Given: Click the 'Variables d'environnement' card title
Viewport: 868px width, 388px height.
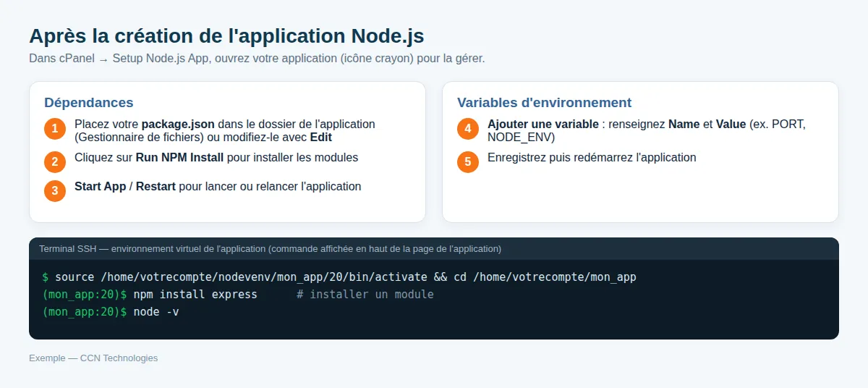Looking at the screenshot, I should point(545,103).
